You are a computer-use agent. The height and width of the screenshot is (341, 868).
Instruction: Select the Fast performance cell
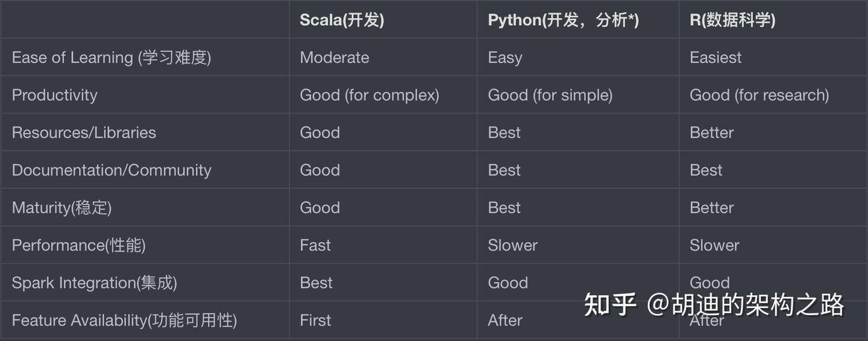pos(315,245)
